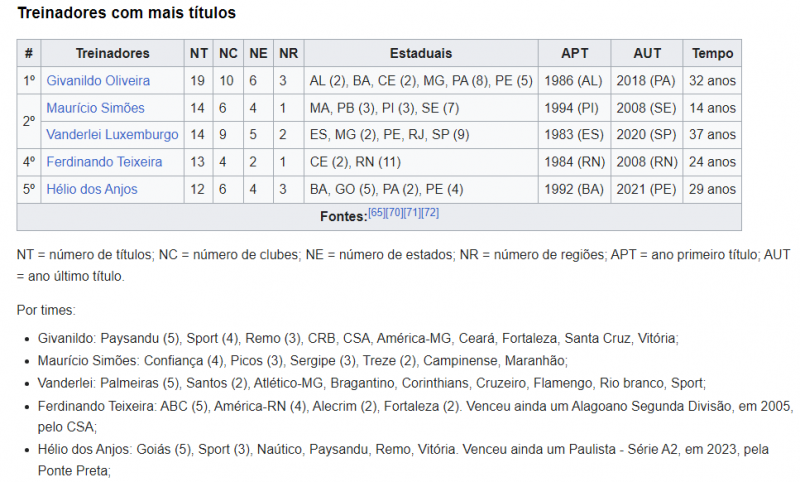Click reference 72 in Fontes row

coord(431,213)
